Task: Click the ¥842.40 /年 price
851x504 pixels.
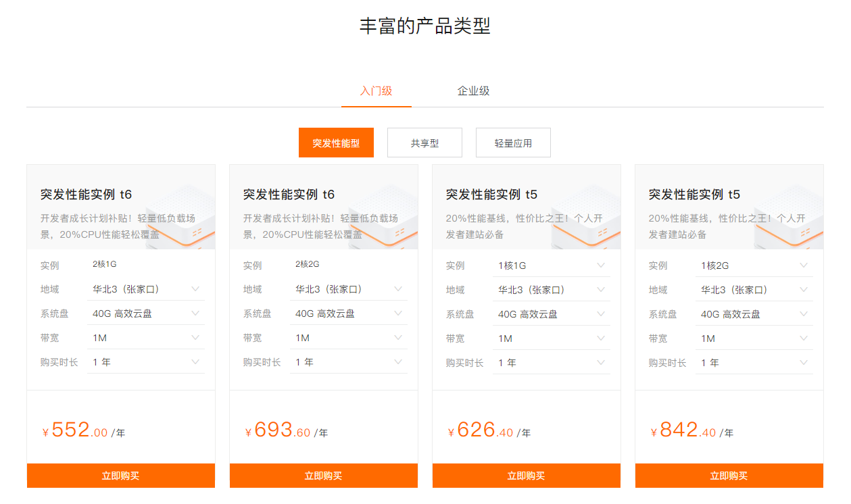Action: [692, 430]
